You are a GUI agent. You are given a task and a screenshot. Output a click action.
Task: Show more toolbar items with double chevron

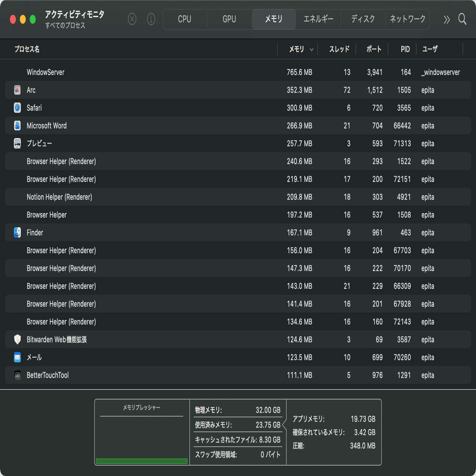pos(447,19)
